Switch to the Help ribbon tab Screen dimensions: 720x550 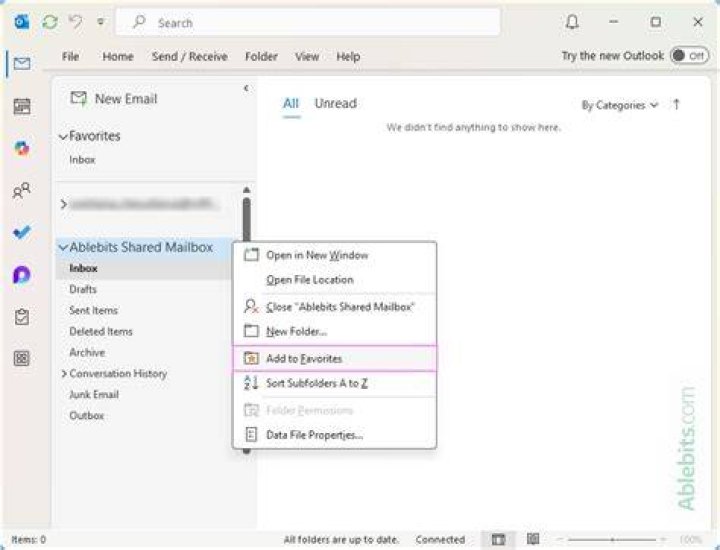348,56
